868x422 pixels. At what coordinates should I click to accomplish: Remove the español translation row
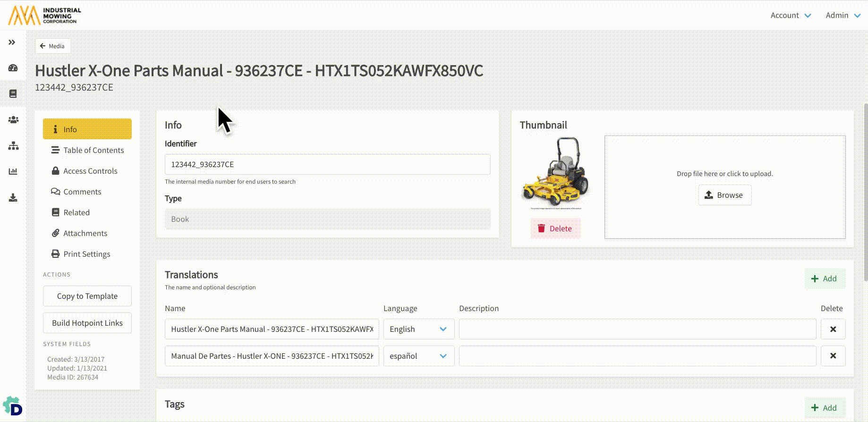point(833,356)
